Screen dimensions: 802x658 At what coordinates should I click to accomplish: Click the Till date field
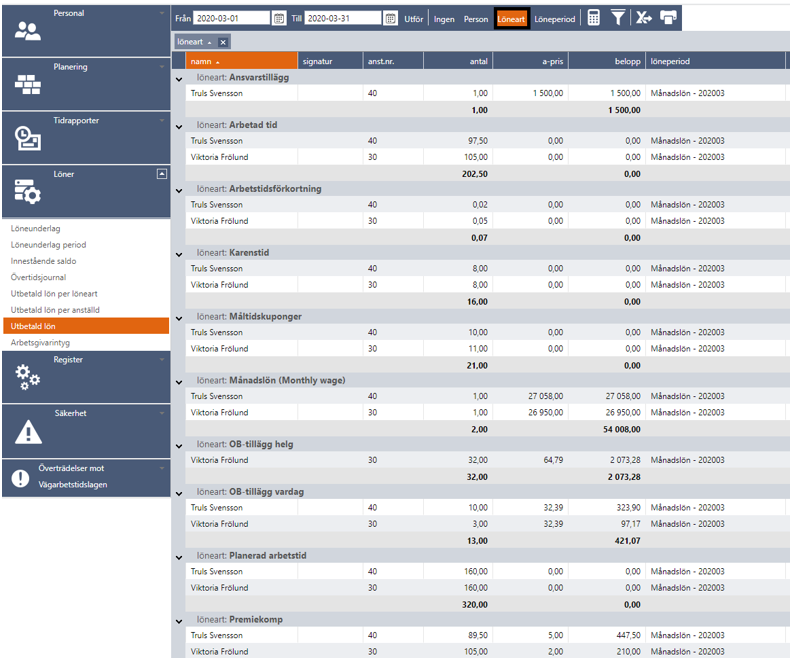click(343, 18)
